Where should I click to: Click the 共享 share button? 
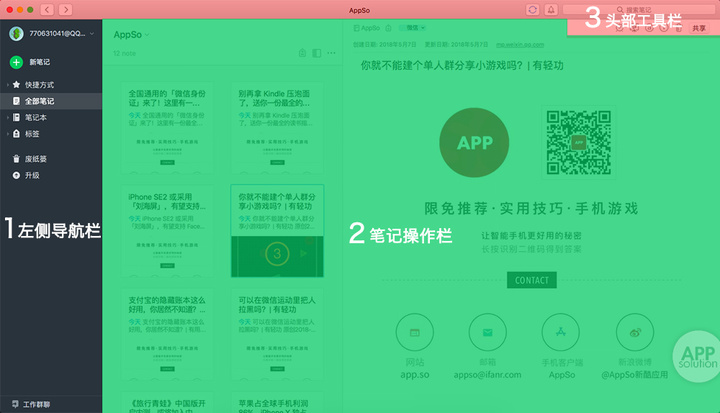[x=699, y=28]
